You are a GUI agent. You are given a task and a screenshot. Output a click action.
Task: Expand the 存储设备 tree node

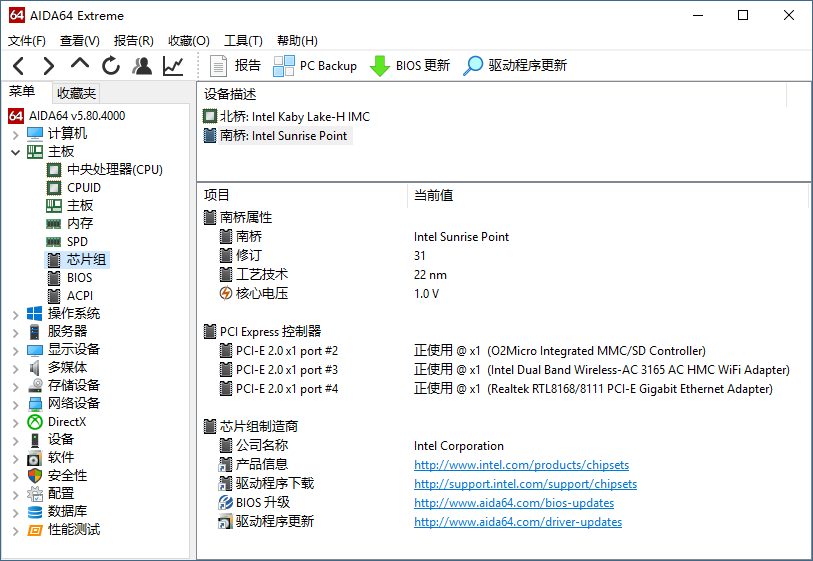(x=16, y=386)
